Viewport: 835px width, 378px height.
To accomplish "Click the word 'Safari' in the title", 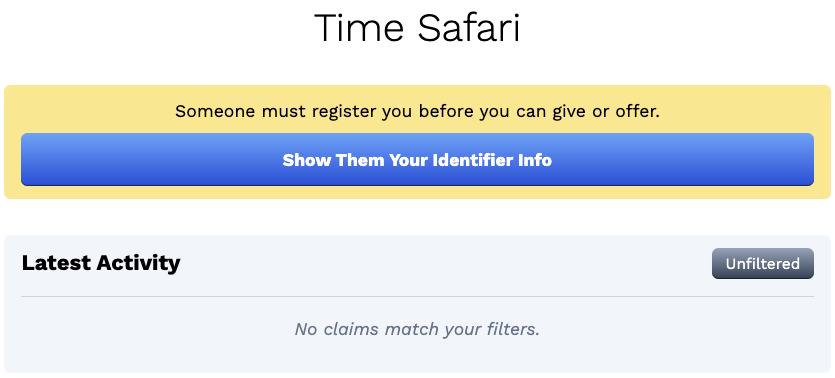I will pos(469,28).
